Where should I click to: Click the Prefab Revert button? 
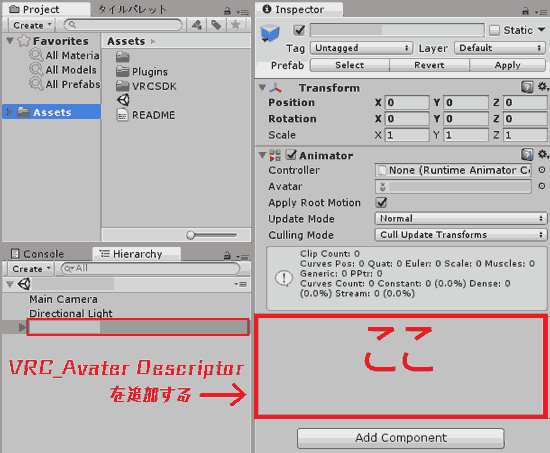tap(429, 65)
